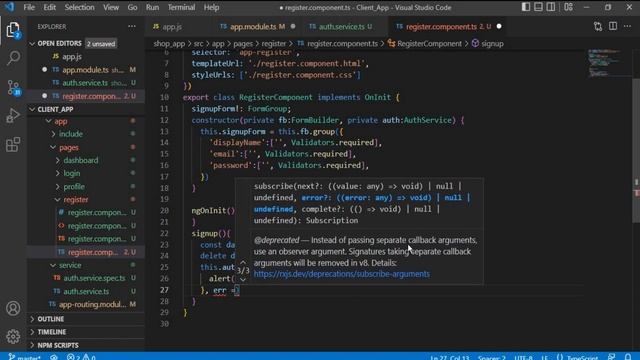Open the Edit menu
Screen dimensions: 640x360
[x=49, y=7]
